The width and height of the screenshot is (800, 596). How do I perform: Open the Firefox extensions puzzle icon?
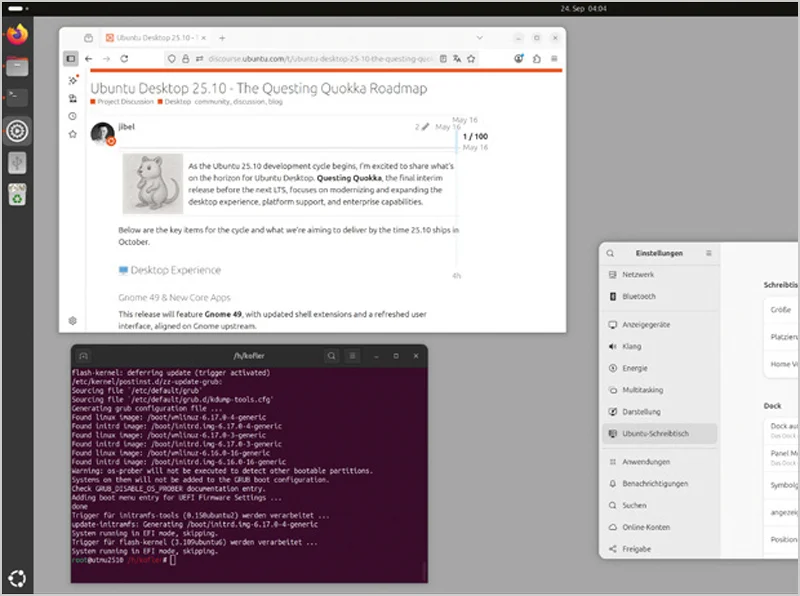(538, 60)
